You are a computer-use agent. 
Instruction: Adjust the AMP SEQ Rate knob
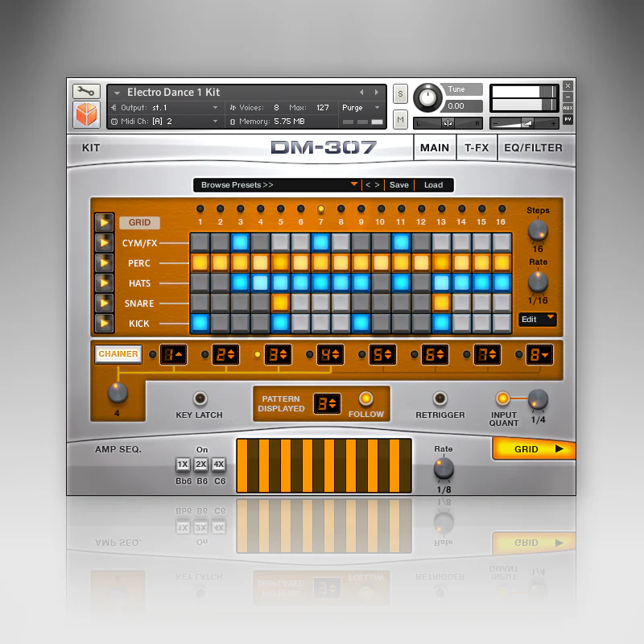click(x=444, y=469)
